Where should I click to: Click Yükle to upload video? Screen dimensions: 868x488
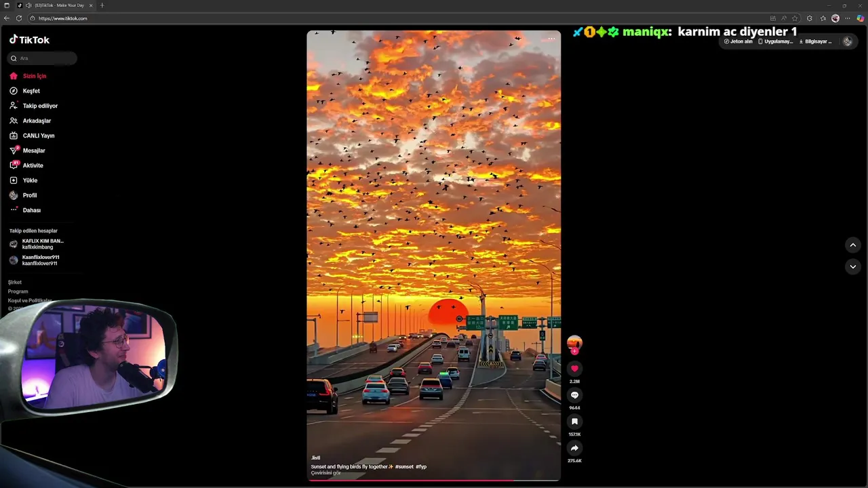(24, 180)
